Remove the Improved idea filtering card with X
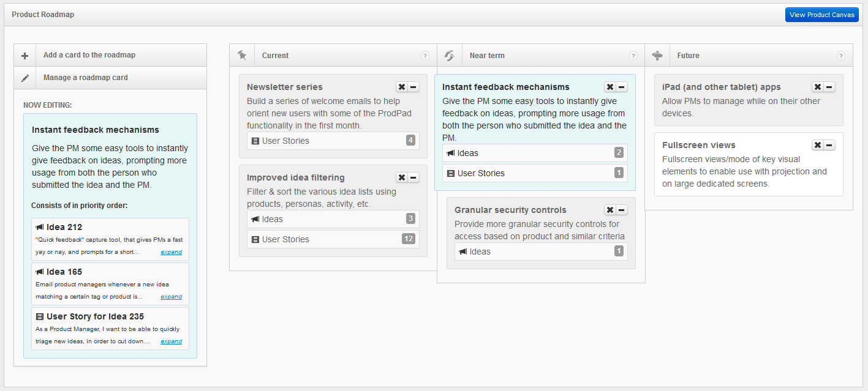Image resolution: width=868 pixels, height=391 pixels. 402,177
